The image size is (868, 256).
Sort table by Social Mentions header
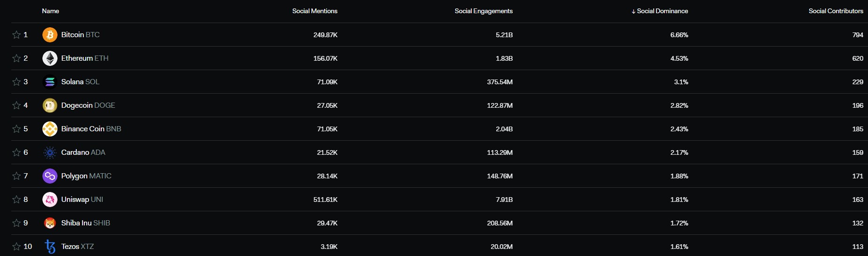[x=315, y=11]
